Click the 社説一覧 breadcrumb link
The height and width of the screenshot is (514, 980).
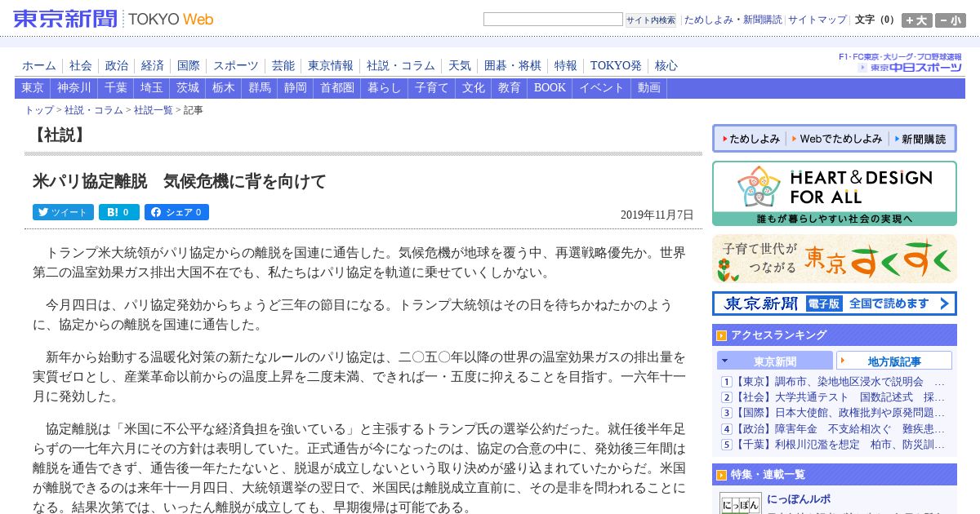pos(154,110)
